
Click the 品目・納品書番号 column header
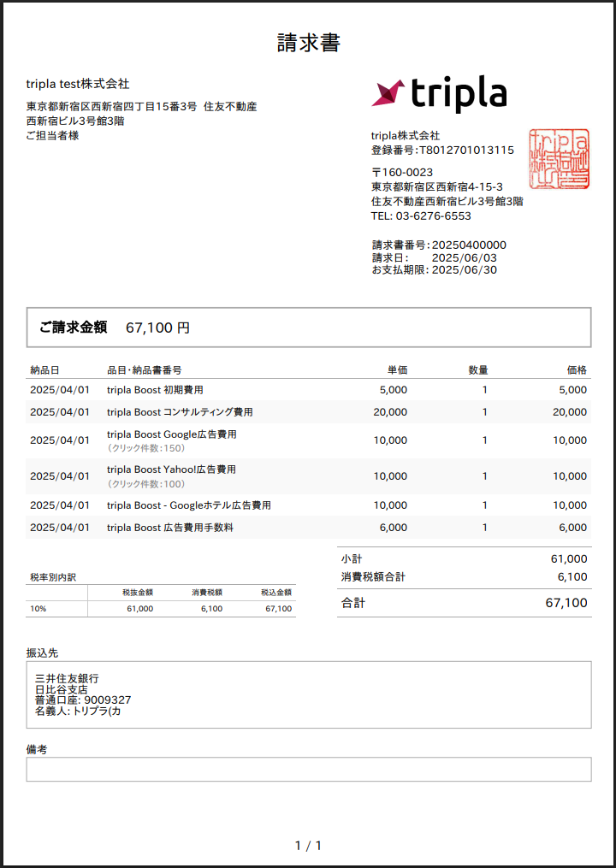(x=145, y=369)
